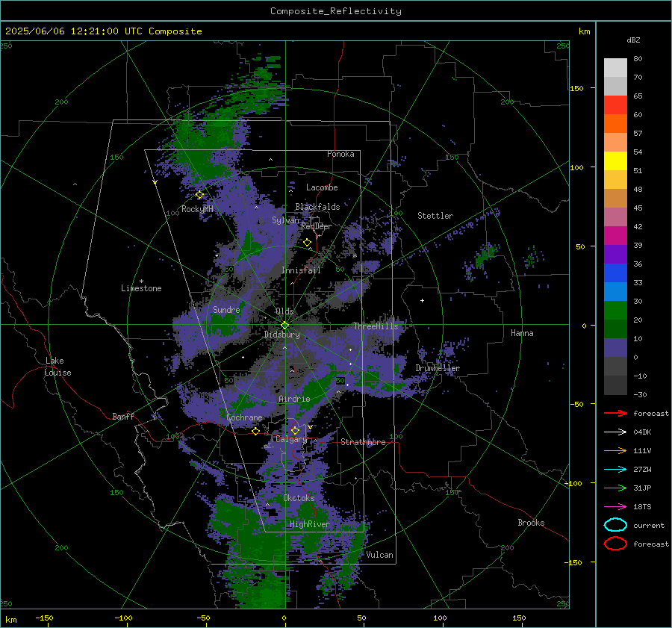This screenshot has width=672, height=628.
Task: Click the Blackfalds city label
Action: point(317,207)
